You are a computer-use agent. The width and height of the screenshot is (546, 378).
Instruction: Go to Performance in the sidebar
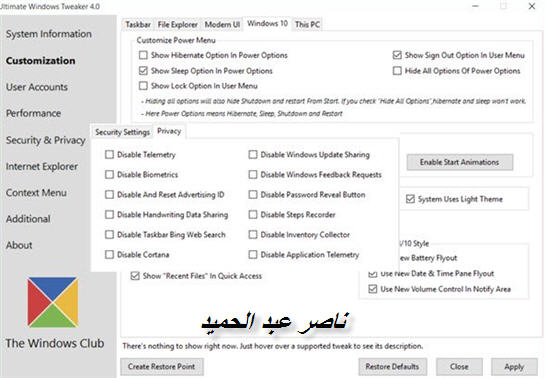point(33,113)
